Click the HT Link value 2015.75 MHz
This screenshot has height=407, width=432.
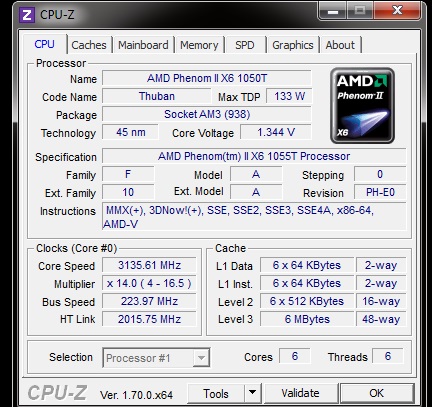click(149, 319)
